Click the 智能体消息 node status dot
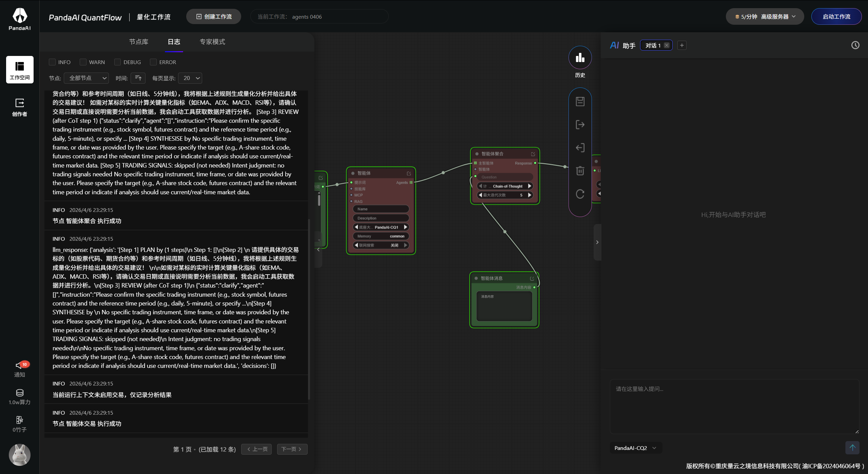868x474 pixels. (476, 278)
